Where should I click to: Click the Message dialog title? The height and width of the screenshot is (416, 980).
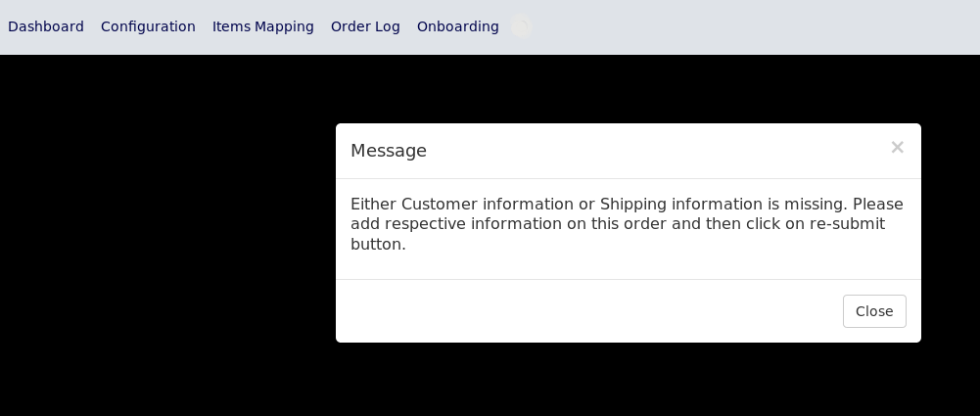pyautogui.click(x=389, y=151)
